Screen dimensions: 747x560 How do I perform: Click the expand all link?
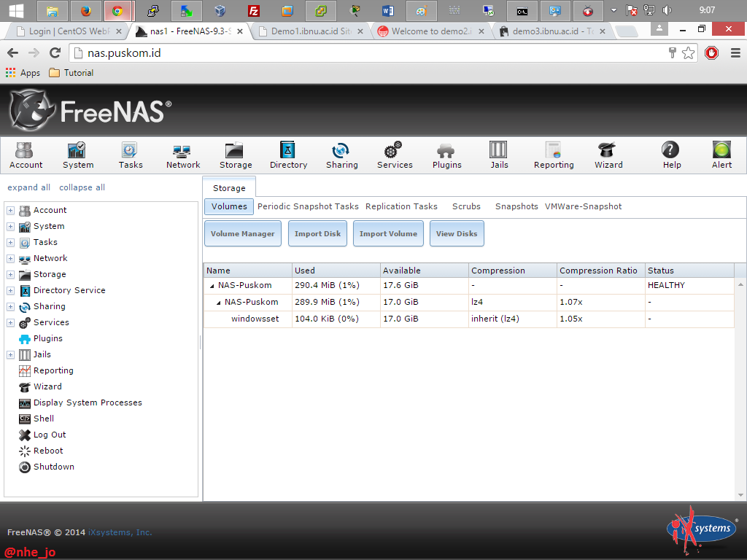28,187
